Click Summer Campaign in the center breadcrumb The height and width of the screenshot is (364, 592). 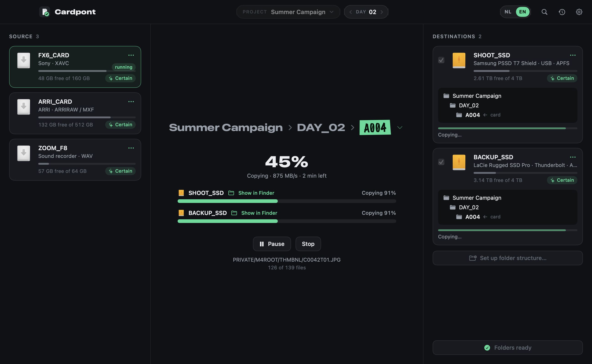coord(226,127)
